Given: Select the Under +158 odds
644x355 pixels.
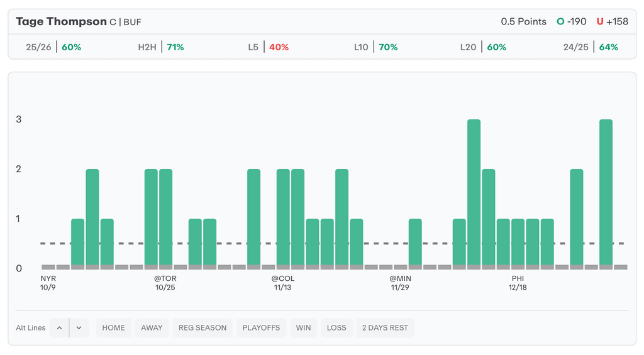Looking at the screenshot, I should click(613, 21).
